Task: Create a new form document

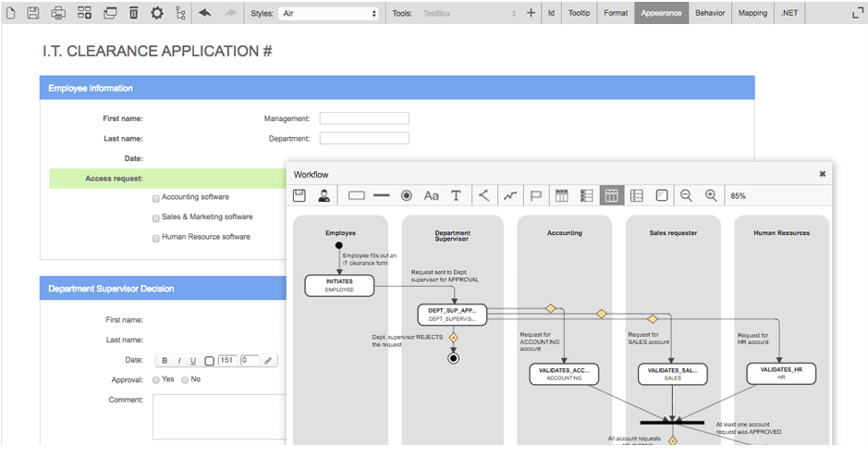Action: [x=10, y=13]
